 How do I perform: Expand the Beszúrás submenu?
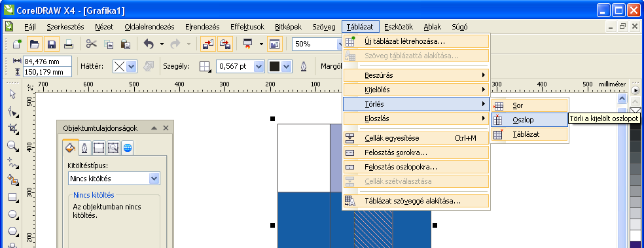(x=416, y=75)
